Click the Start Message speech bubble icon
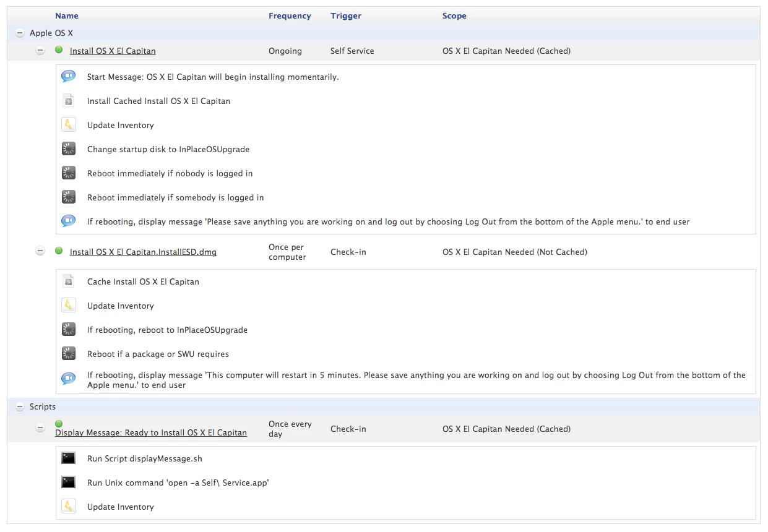 [68, 77]
